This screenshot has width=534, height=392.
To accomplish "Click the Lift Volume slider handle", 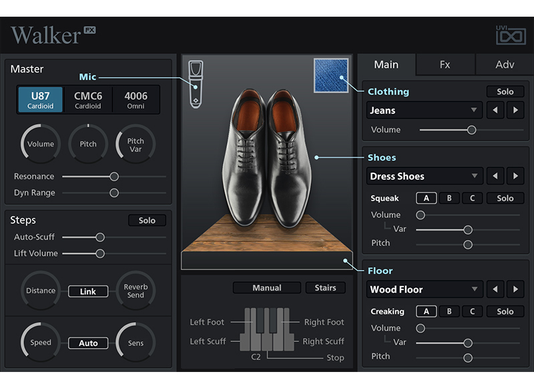I will point(99,253).
